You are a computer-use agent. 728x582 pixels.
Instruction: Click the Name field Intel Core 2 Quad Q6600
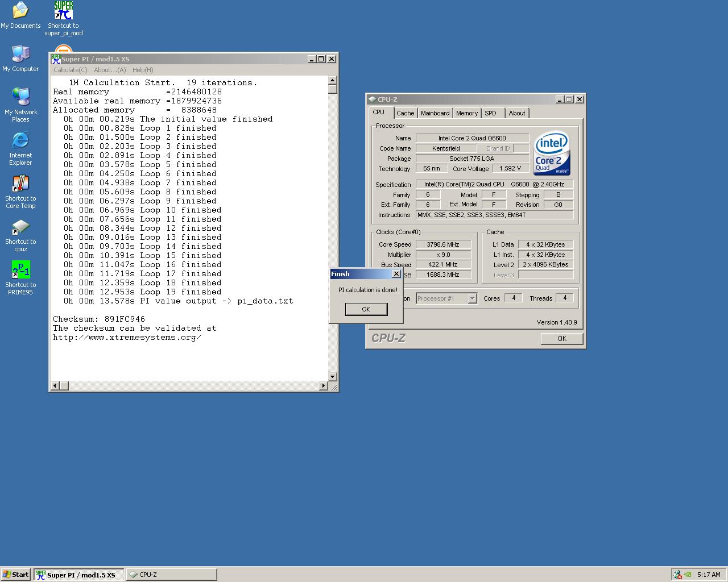click(472, 138)
